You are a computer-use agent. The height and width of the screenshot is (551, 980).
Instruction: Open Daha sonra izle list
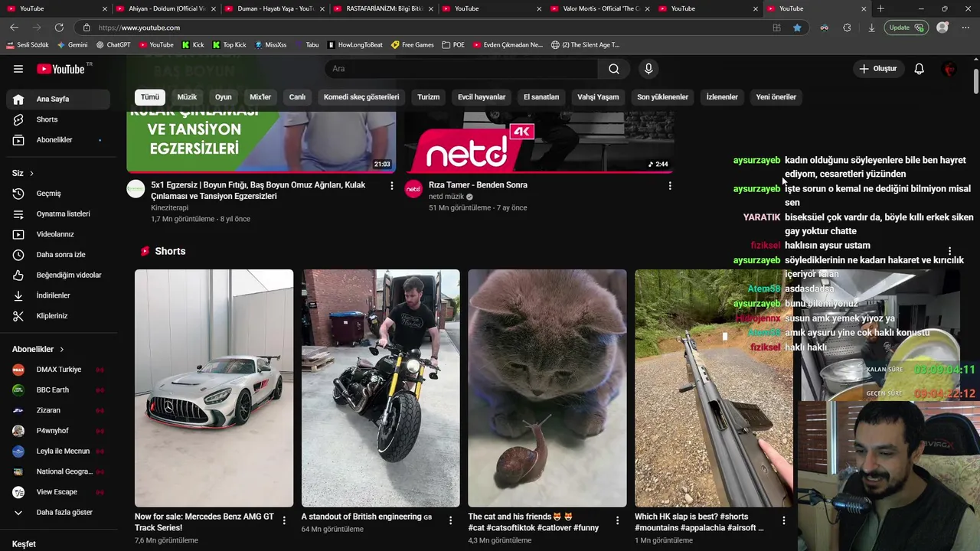58,254
